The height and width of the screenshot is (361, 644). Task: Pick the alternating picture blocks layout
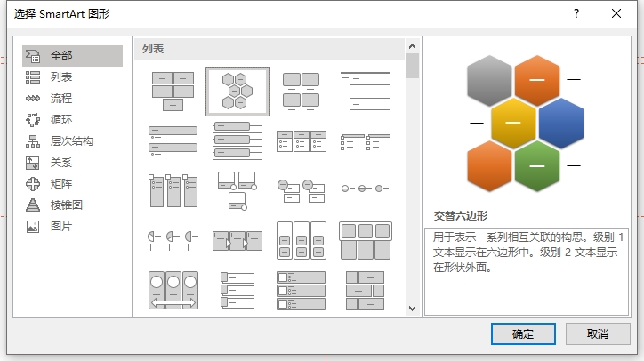point(365,291)
